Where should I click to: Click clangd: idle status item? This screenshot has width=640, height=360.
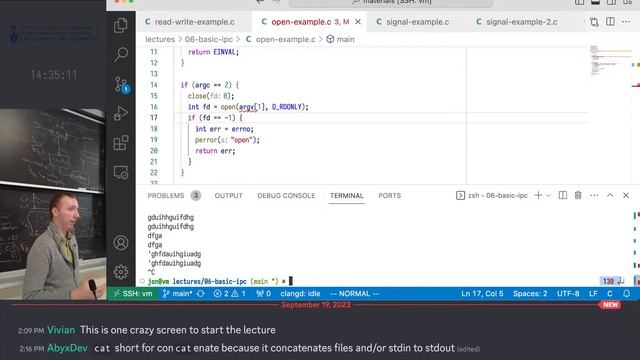coord(300,293)
